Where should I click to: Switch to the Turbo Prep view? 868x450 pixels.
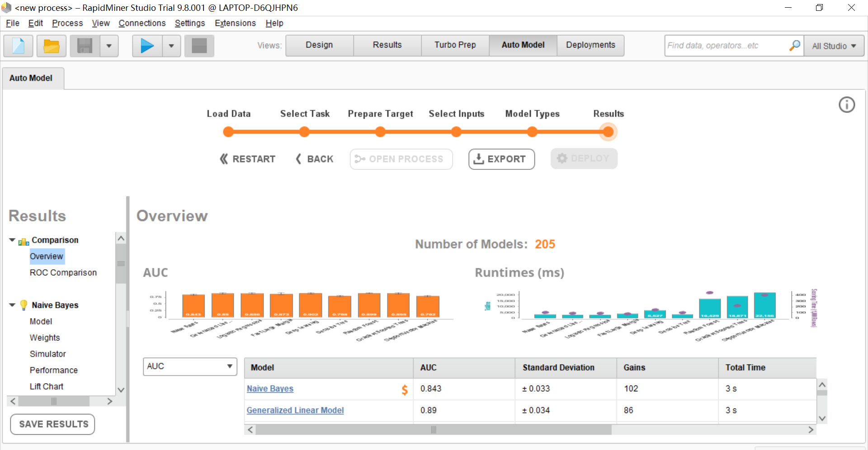click(455, 45)
